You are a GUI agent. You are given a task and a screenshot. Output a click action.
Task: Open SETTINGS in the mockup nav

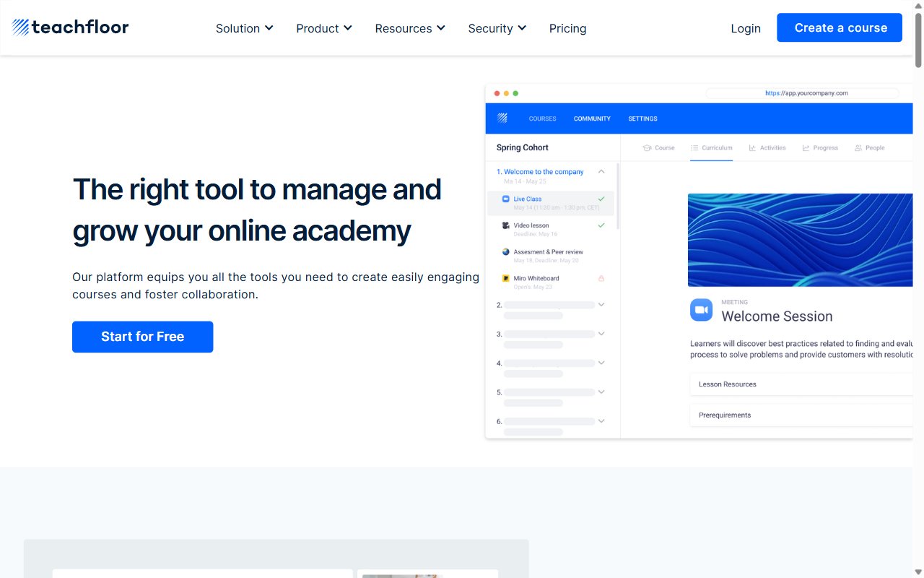pos(642,118)
